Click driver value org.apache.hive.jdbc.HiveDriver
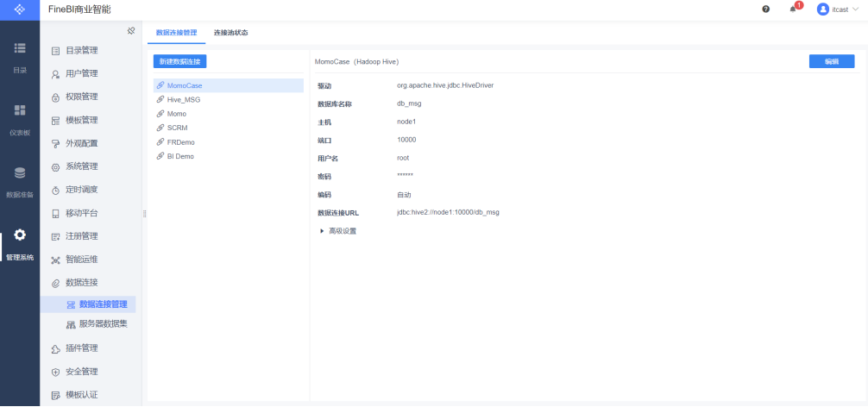868x407 pixels. pos(445,85)
